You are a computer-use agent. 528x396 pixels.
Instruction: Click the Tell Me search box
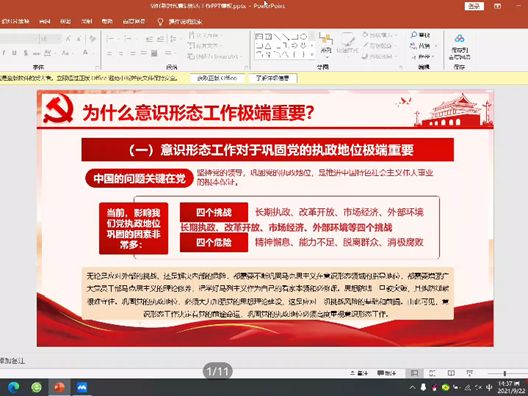click(180, 22)
